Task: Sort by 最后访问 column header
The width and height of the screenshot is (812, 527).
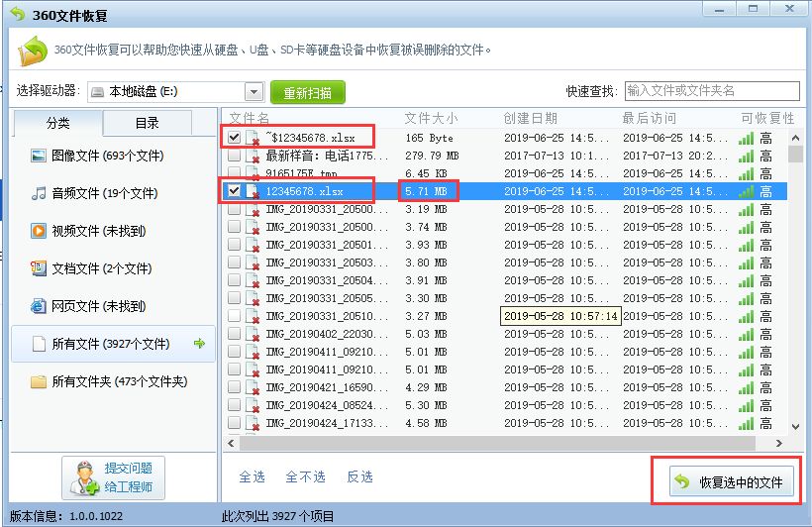Action: [x=649, y=119]
